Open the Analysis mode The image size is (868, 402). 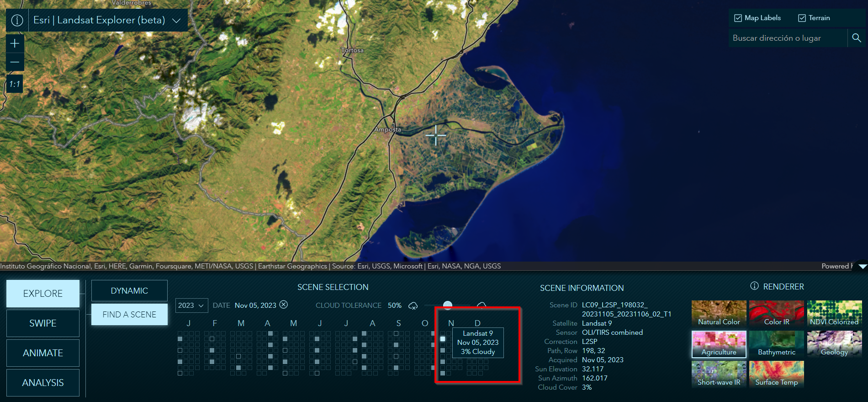(x=43, y=383)
